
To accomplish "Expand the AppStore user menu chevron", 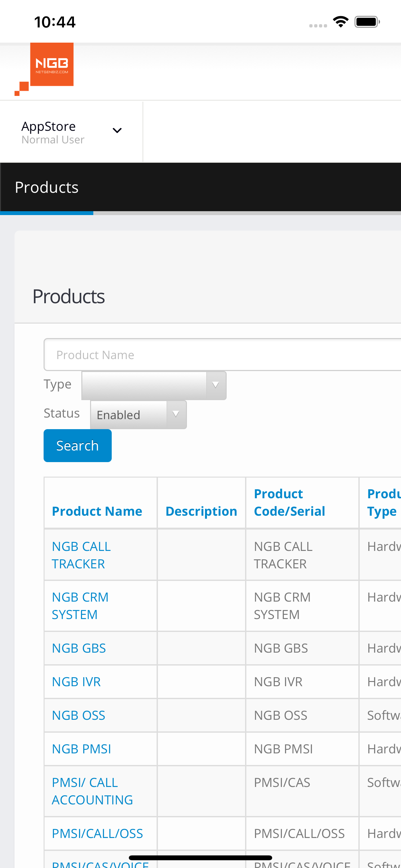I will click(117, 130).
